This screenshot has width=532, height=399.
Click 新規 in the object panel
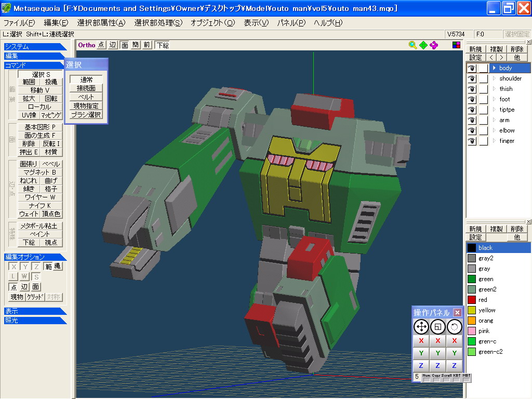point(475,49)
